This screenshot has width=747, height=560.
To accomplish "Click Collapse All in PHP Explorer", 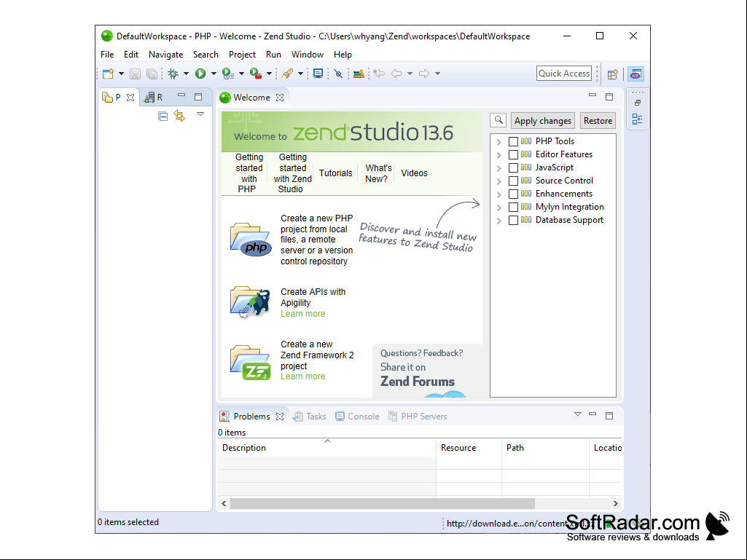I will [163, 117].
